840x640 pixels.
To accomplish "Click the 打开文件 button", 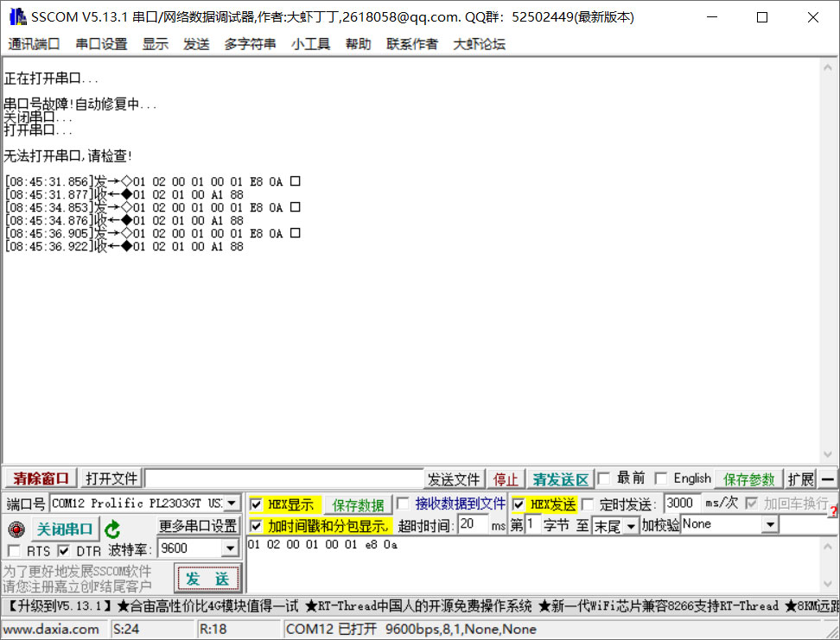I will pyautogui.click(x=112, y=478).
